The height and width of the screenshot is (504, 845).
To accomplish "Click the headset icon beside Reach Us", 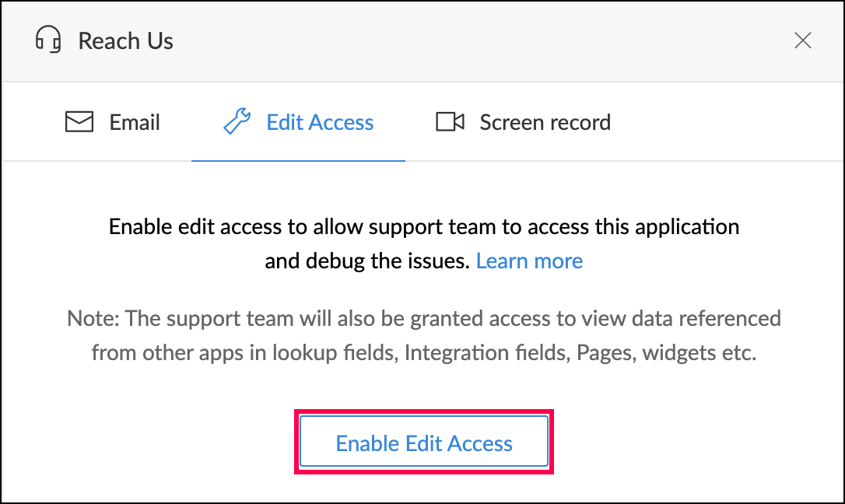I will pyautogui.click(x=48, y=40).
